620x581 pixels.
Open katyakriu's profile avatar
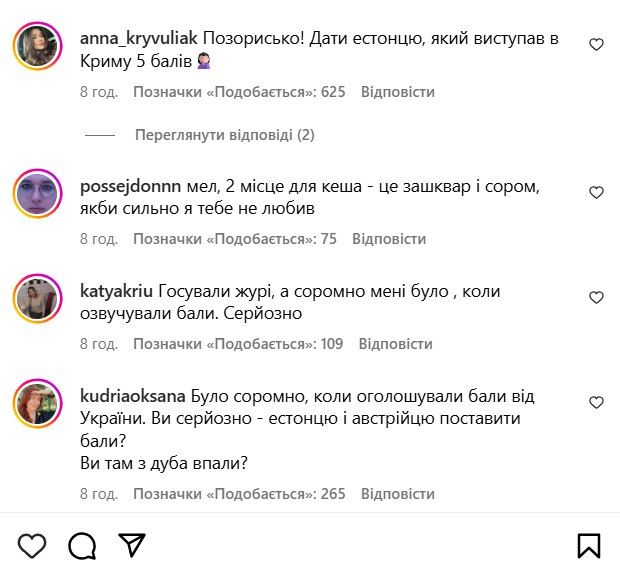click(39, 298)
